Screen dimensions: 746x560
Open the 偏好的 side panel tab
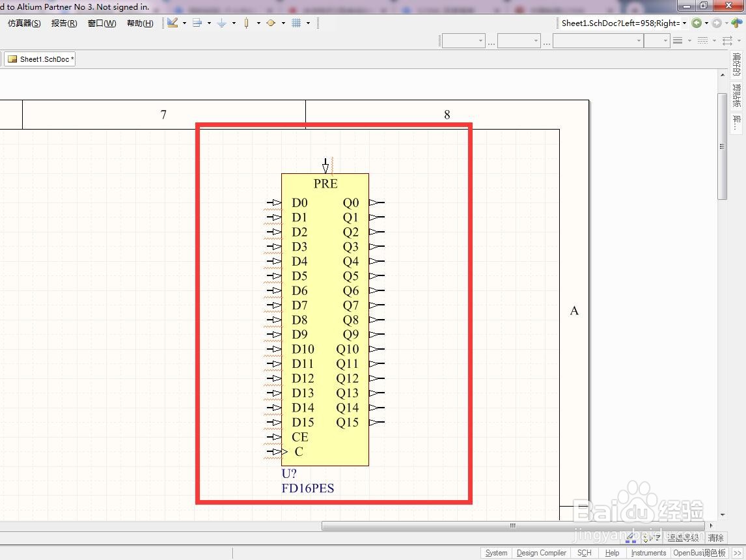tap(736, 64)
